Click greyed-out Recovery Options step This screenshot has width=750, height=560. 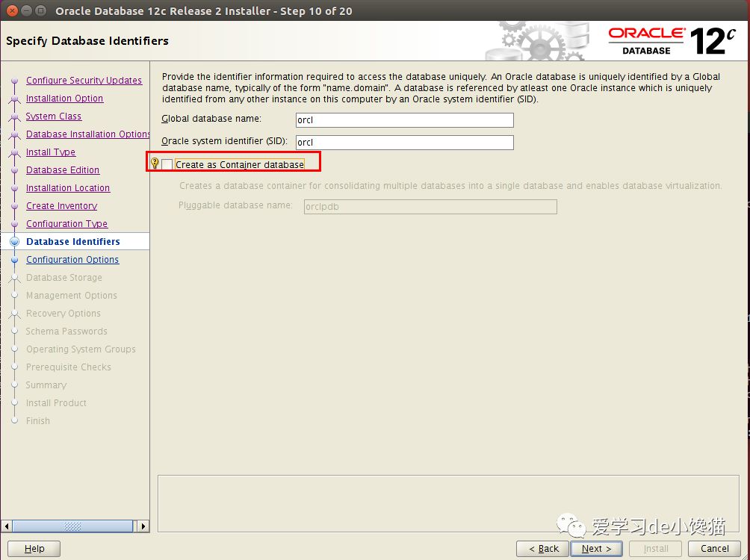coord(63,314)
